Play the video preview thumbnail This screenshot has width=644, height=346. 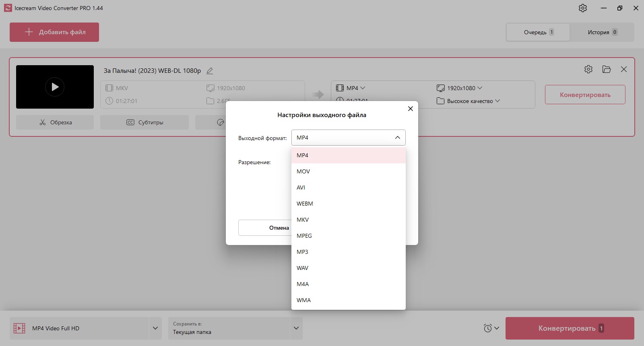(x=55, y=87)
